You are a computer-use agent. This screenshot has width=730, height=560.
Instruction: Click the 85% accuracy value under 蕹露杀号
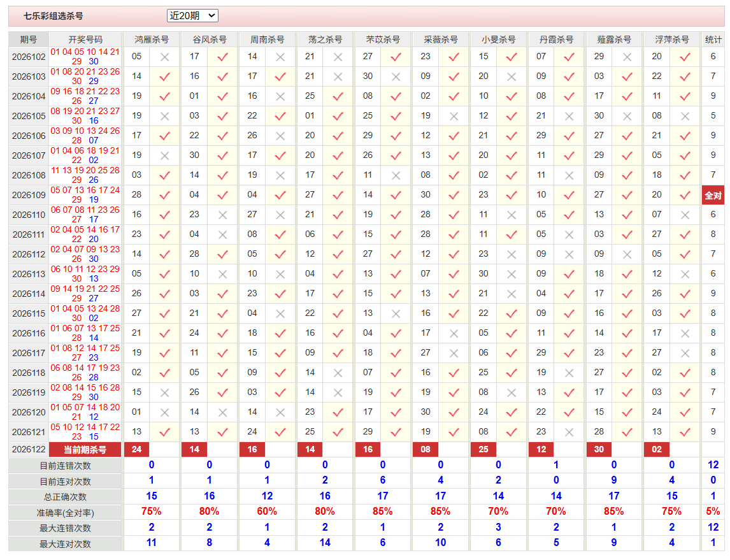(x=613, y=512)
